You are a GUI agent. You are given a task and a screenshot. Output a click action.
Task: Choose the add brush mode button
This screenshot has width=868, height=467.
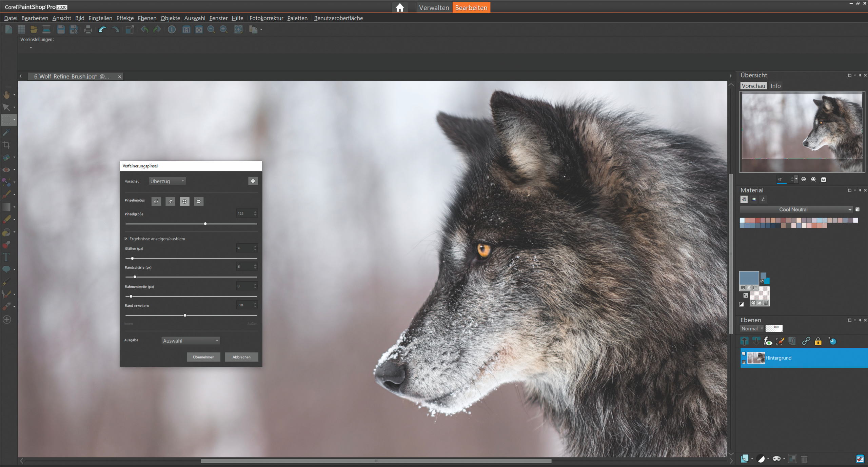(x=184, y=201)
